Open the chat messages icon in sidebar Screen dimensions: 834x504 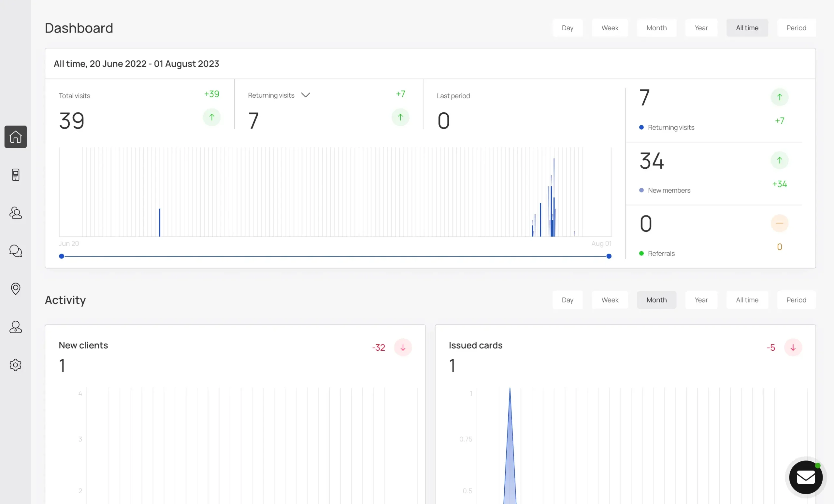16,251
